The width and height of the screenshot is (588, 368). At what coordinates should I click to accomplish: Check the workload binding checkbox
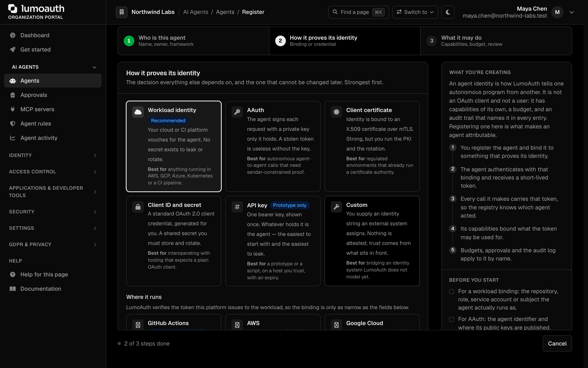[x=451, y=291]
